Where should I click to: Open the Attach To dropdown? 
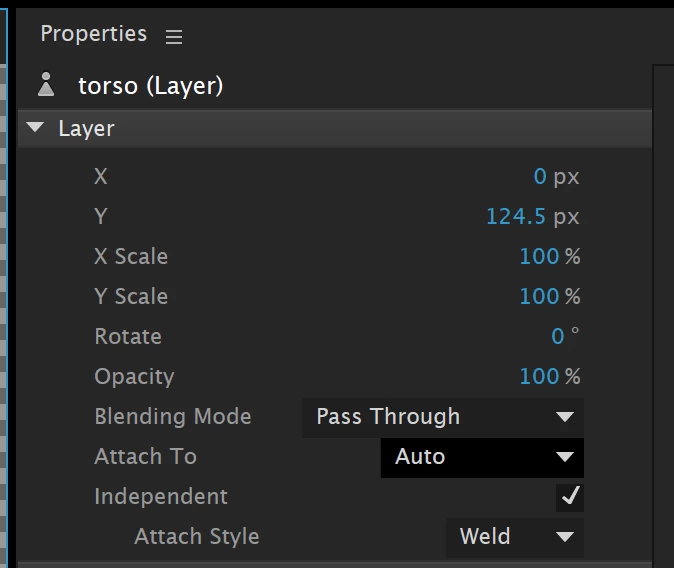(481, 457)
